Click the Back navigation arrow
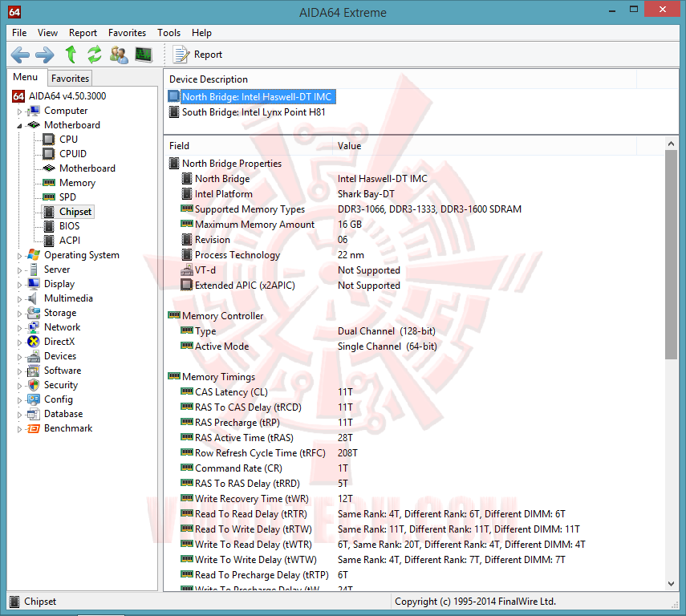The height and width of the screenshot is (616, 686). pyautogui.click(x=20, y=55)
